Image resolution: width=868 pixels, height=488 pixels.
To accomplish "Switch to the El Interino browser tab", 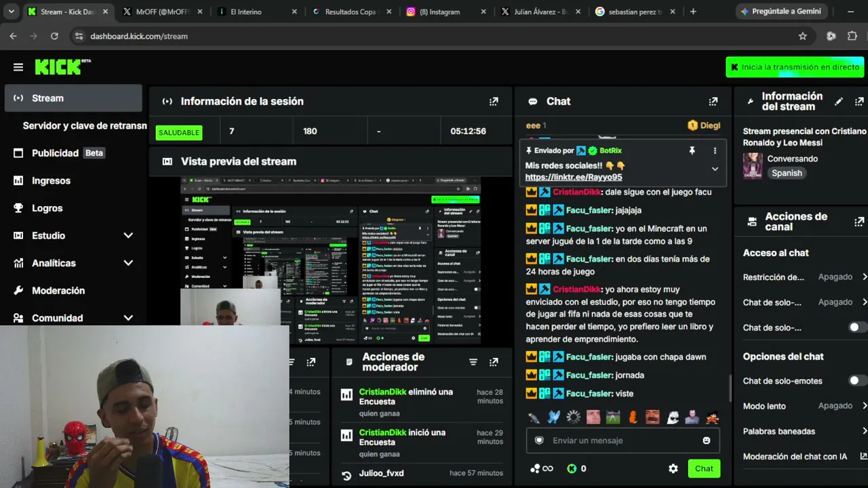I will point(256,12).
